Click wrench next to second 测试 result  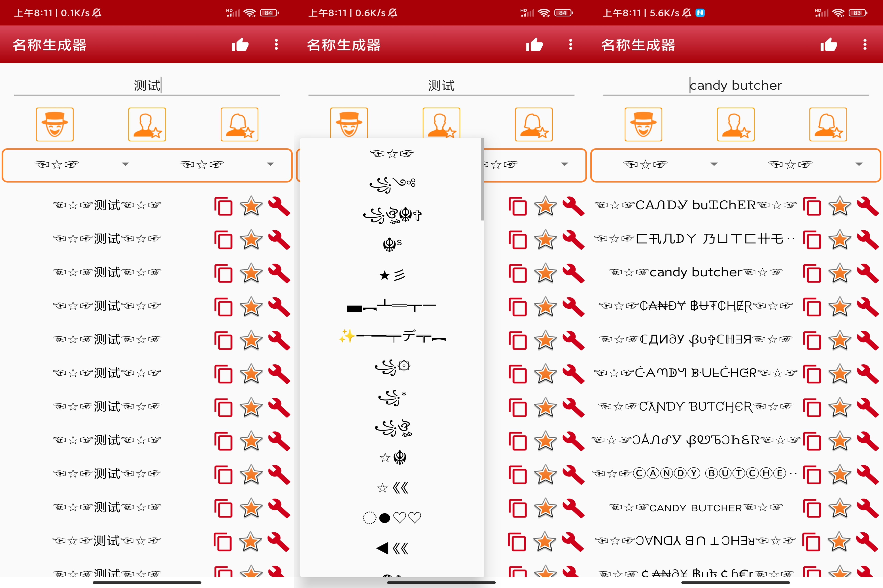tap(279, 240)
